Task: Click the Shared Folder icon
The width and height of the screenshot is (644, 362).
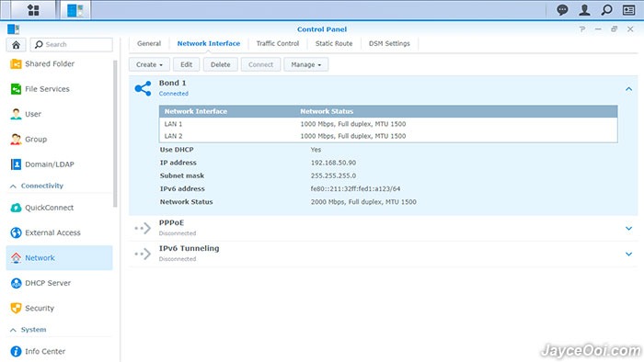Action: pos(16,64)
